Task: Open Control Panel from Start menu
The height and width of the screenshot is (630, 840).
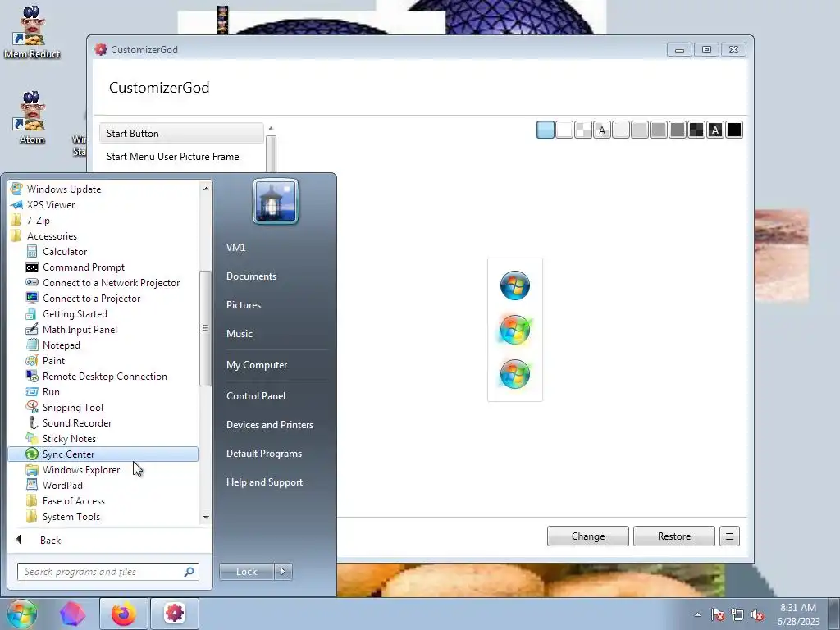Action: coord(256,396)
